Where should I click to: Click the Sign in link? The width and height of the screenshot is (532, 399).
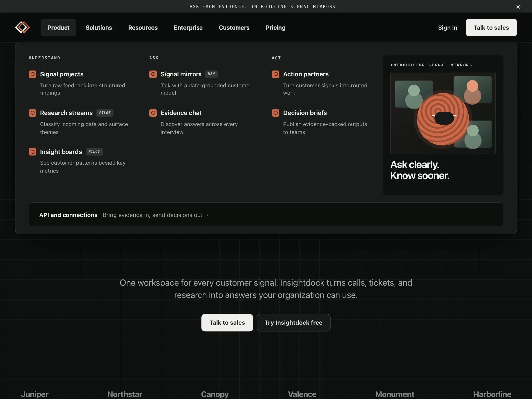coord(447,27)
